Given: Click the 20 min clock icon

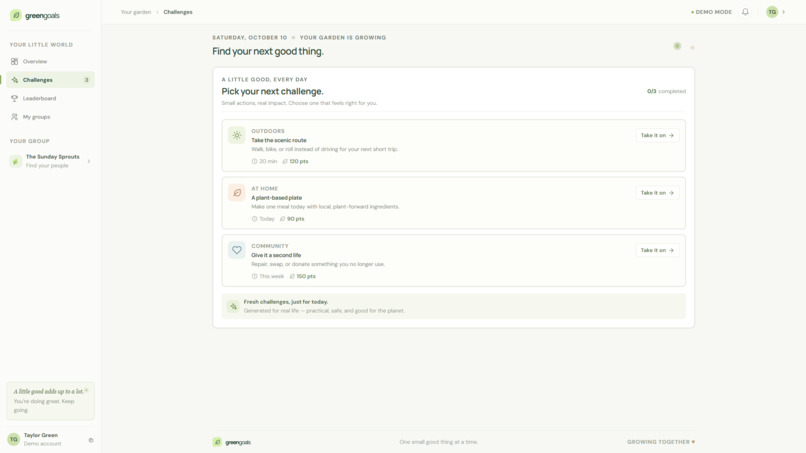Looking at the screenshot, I should pos(254,161).
